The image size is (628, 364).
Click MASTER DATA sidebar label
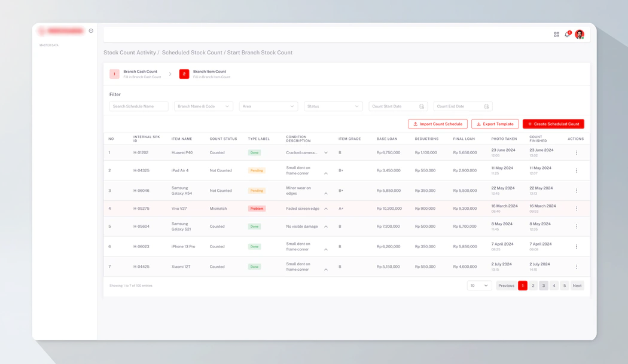[49, 45]
